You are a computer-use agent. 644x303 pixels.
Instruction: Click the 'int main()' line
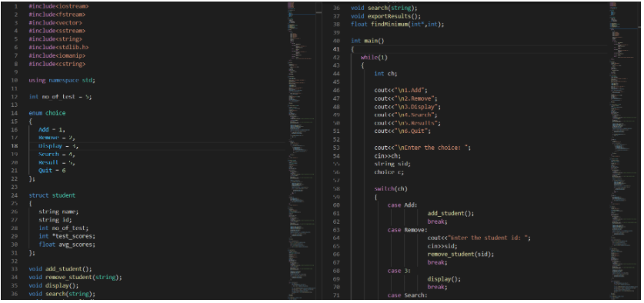click(368, 41)
